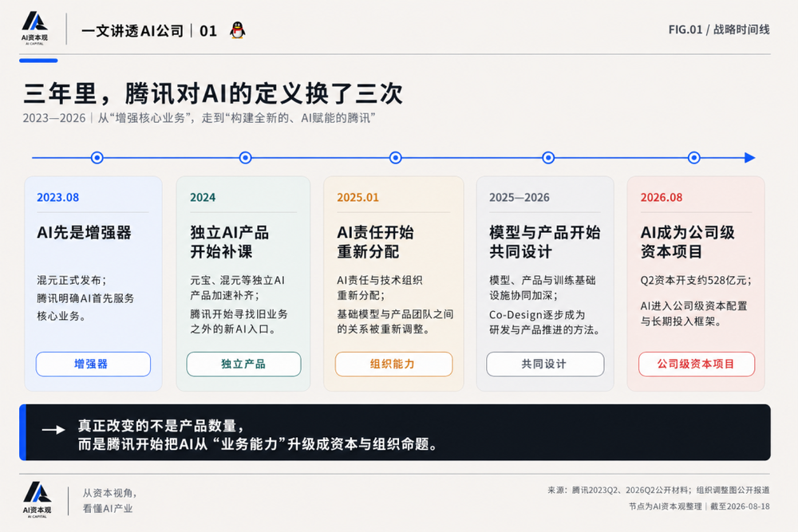
Task: Click the text 模型、产品与训练基础设施协同加深
Action: tap(543, 288)
